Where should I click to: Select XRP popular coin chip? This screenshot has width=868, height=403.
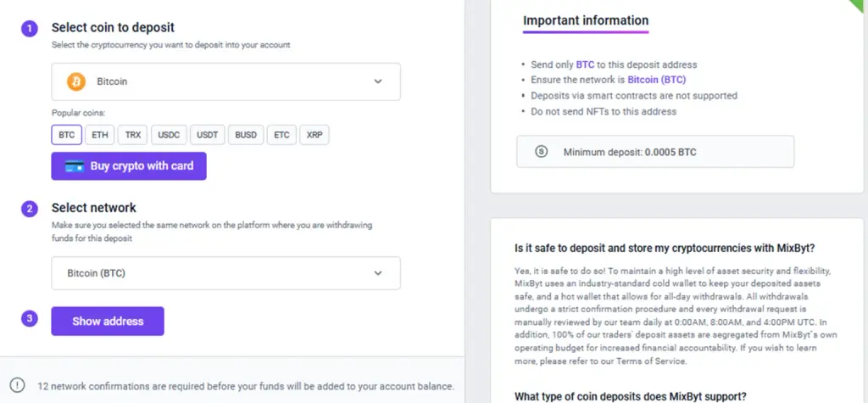coord(314,135)
